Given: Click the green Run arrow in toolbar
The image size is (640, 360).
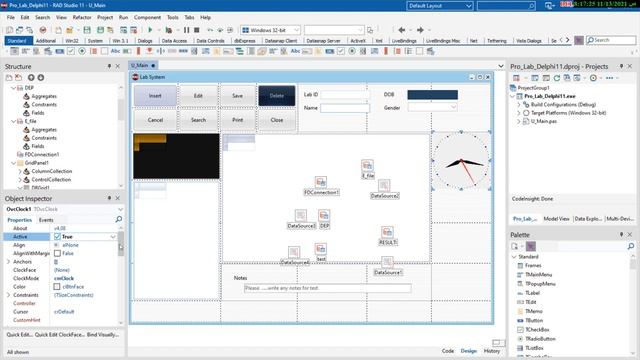Looking at the screenshot, I should point(150,30).
